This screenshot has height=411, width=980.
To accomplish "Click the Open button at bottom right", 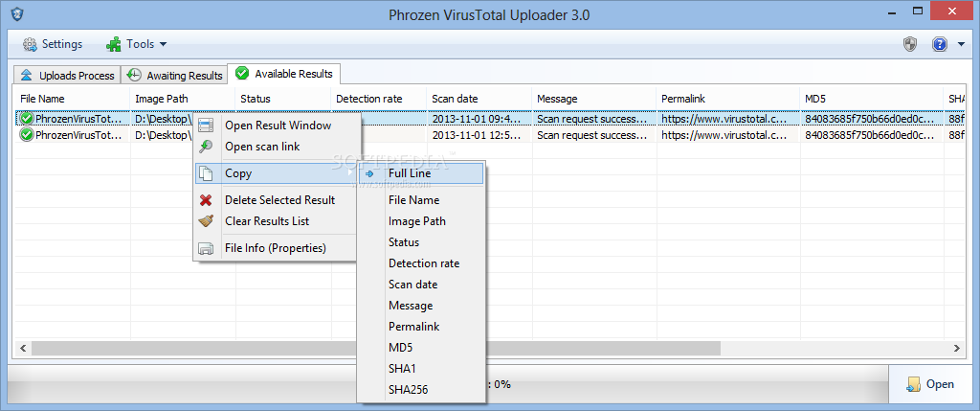I will (930, 384).
